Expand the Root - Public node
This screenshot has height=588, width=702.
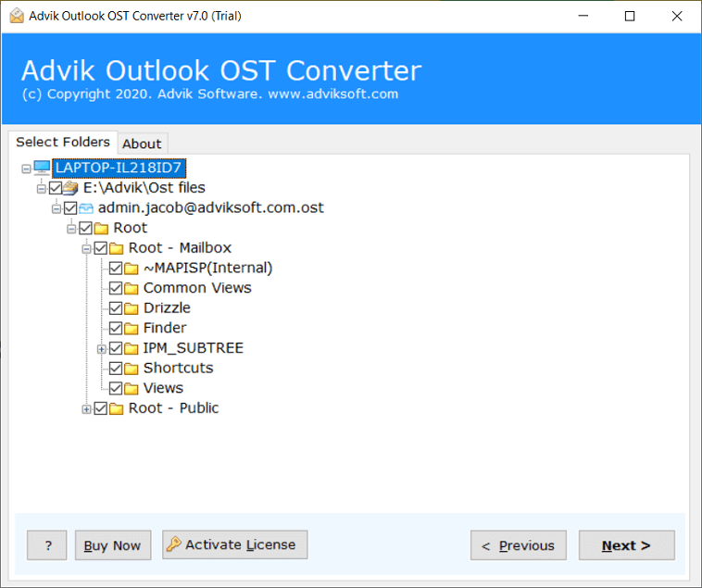[x=87, y=408]
